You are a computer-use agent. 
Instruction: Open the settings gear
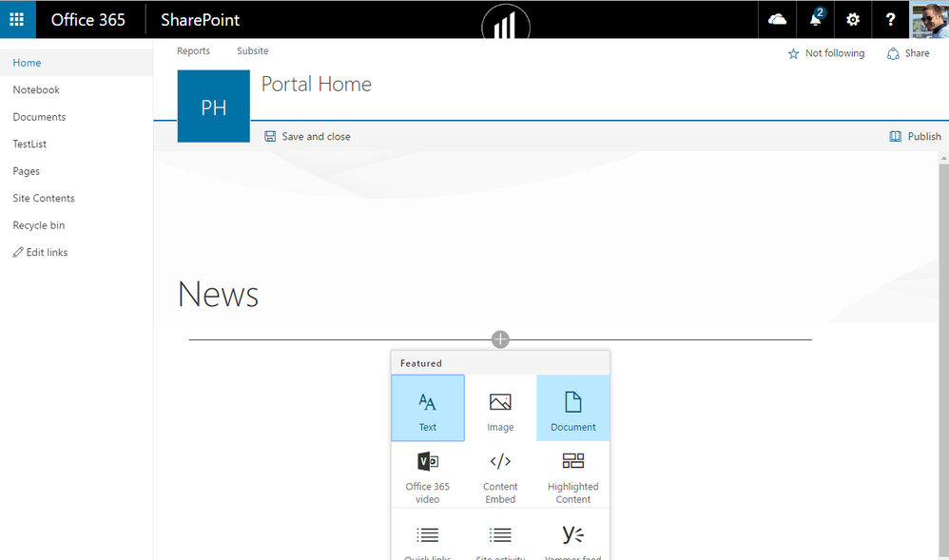tap(853, 20)
